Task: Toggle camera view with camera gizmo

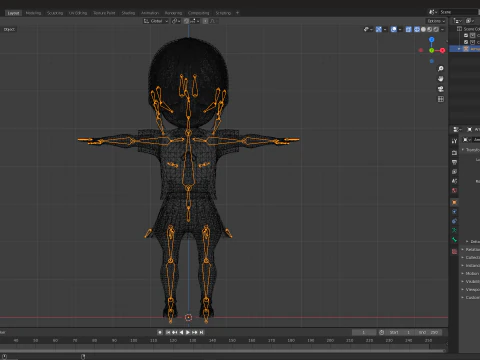Action: 441,89
